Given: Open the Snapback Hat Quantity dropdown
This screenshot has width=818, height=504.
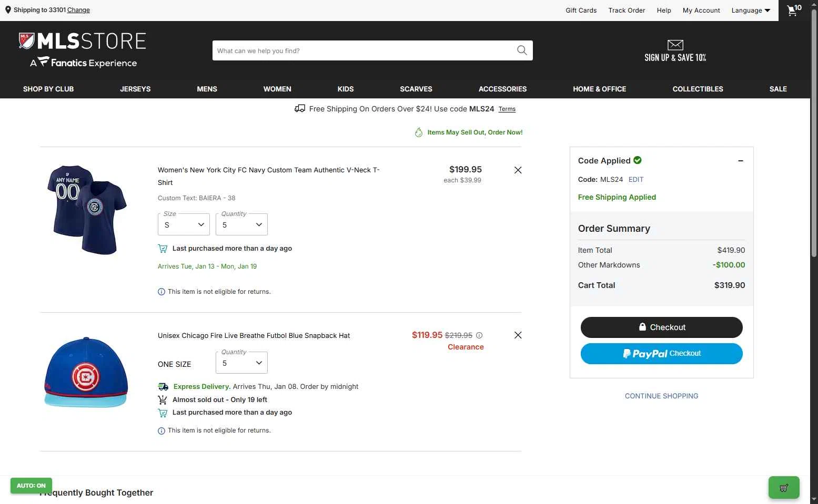Looking at the screenshot, I should (241, 363).
